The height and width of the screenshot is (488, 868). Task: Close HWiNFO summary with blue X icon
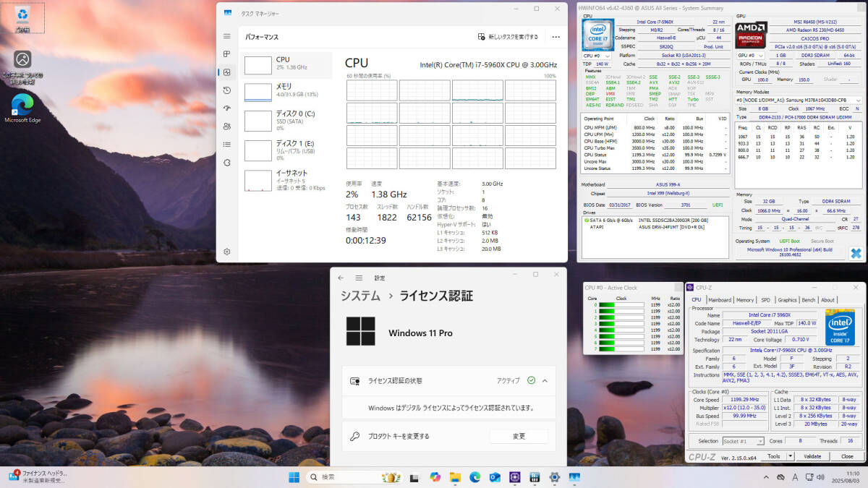coord(856,253)
